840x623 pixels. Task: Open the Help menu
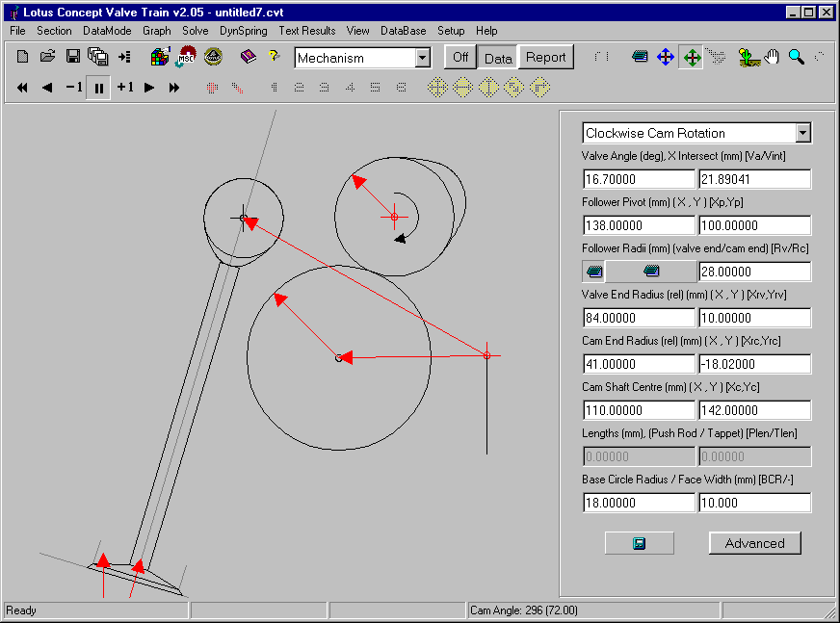pyautogui.click(x=486, y=31)
